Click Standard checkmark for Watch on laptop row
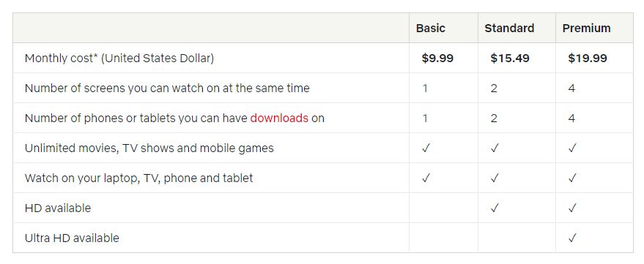 click(495, 178)
